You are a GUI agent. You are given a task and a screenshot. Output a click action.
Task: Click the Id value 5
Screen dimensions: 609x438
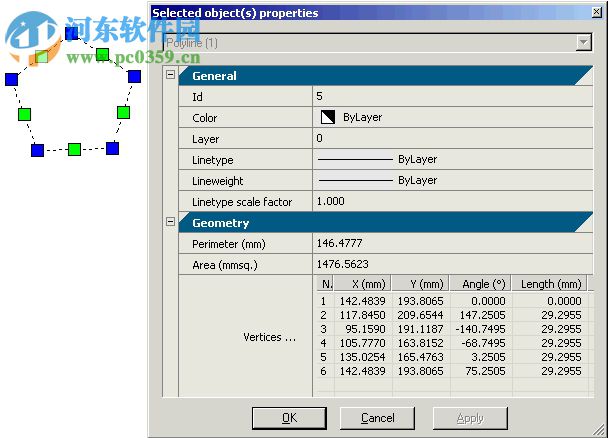(452, 96)
